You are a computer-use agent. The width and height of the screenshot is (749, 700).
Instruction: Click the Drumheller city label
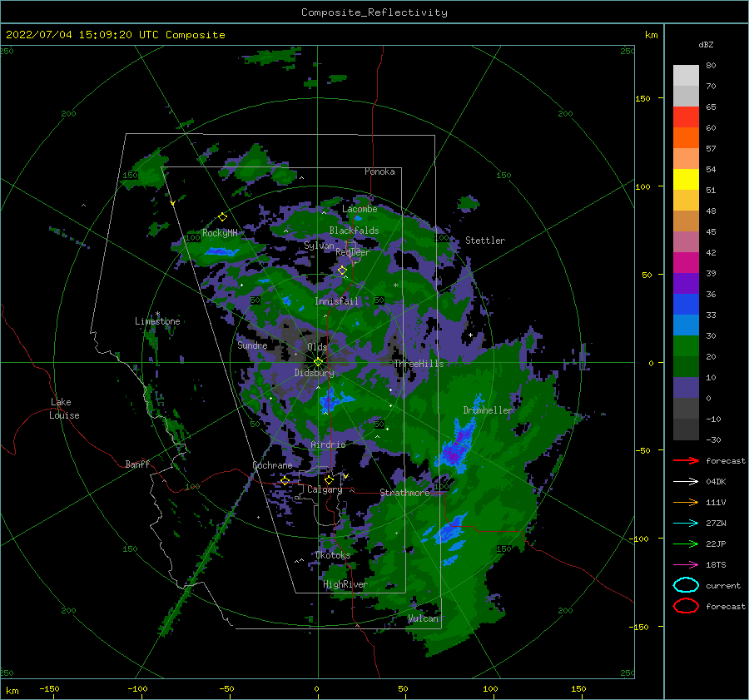488,410
